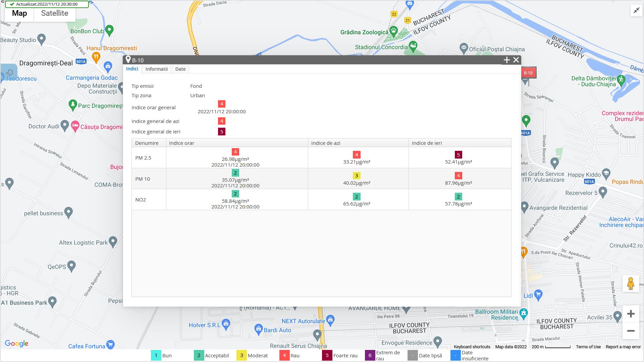This screenshot has width=644, height=362.
Task: Close the B-10 info panel
Action: tap(516, 60)
